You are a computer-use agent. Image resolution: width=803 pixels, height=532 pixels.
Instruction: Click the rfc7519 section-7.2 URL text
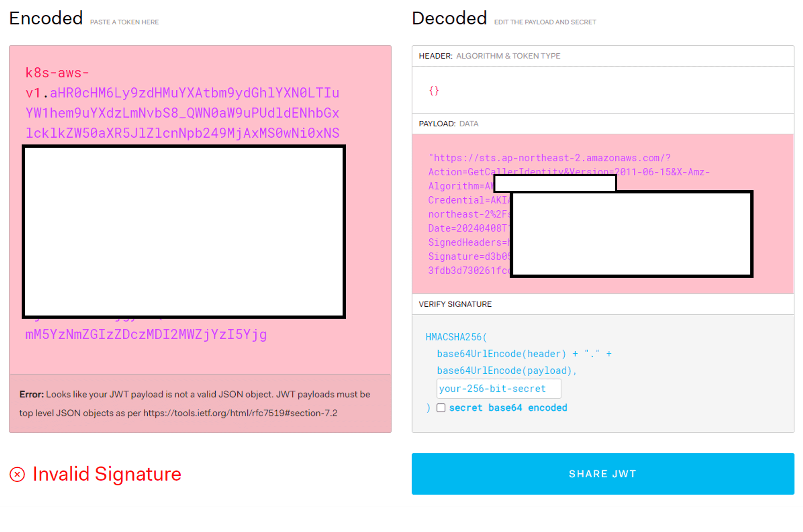240,413
